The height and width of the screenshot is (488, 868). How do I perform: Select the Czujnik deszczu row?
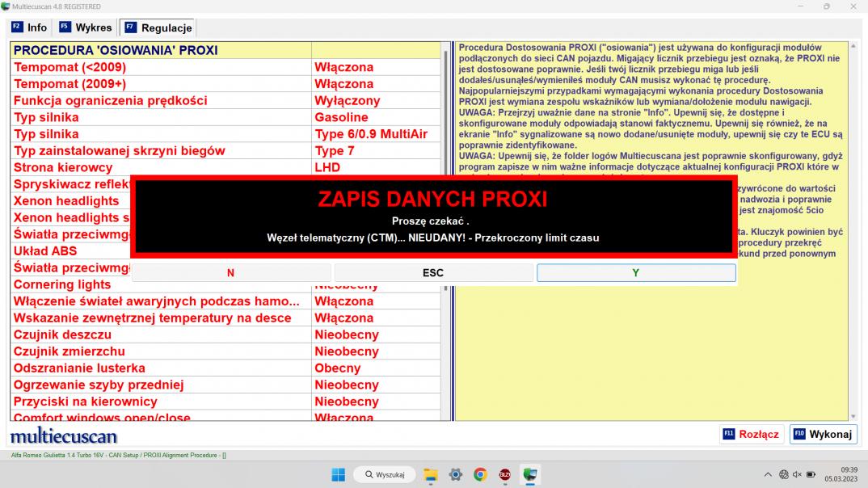[225, 334]
